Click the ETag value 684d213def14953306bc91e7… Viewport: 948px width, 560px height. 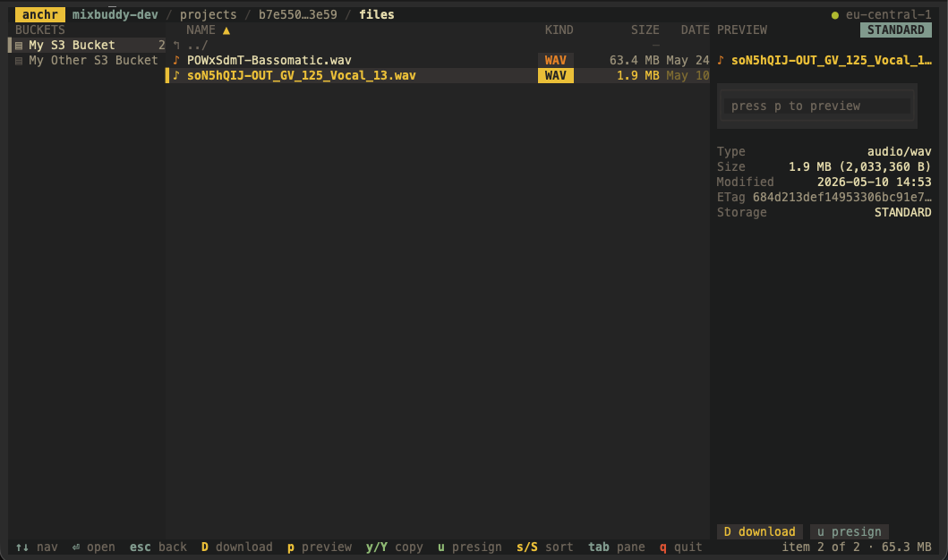pos(842,197)
